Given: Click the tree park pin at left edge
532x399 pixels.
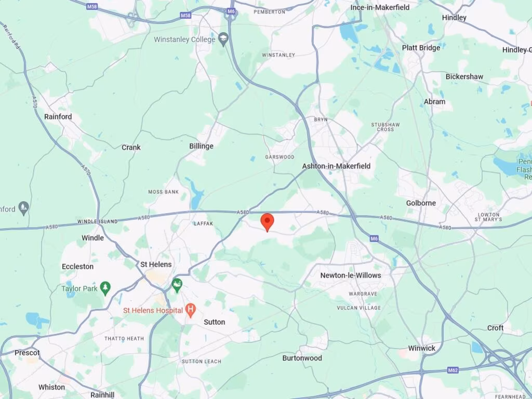Looking at the screenshot, I should (23, 208).
